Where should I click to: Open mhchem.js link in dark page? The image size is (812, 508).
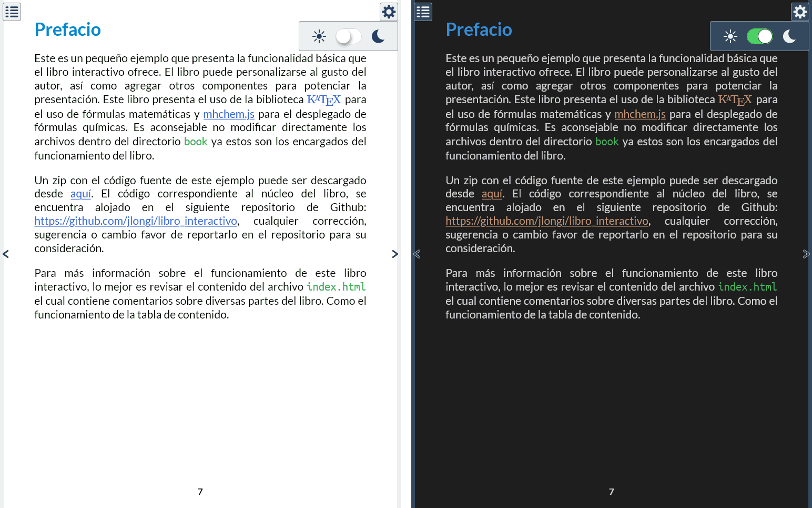[640, 114]
